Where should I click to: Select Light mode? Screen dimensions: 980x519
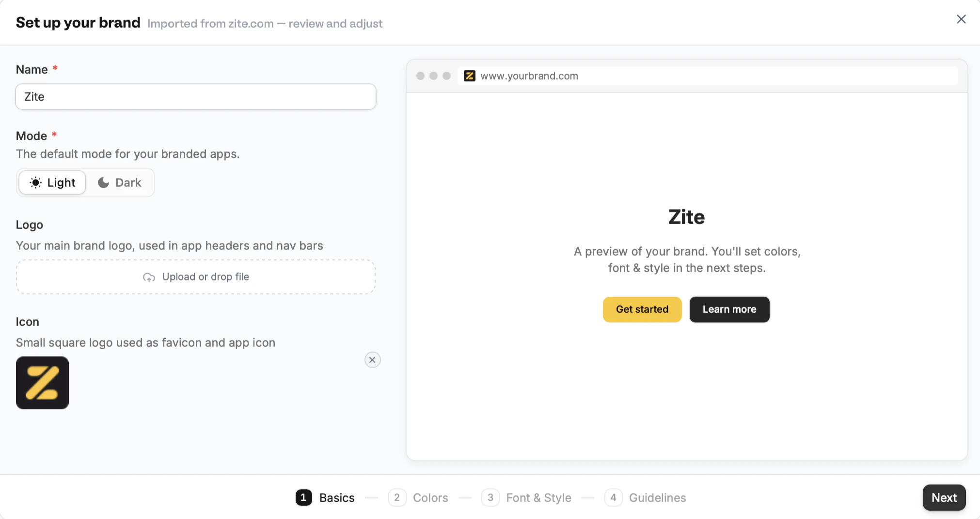52,182
